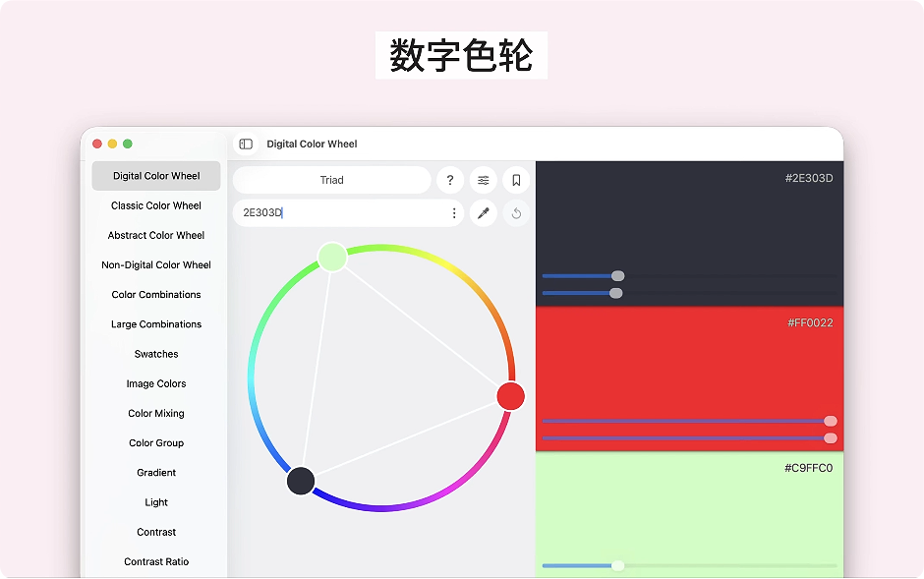This screenshot has width=924, height=579.
Task: Go to Color Combinations
Action: tap(156, 295)
